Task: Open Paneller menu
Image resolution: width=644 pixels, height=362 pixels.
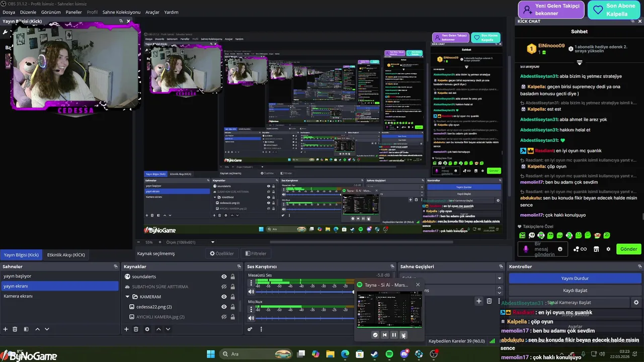Action: [73, 12]
